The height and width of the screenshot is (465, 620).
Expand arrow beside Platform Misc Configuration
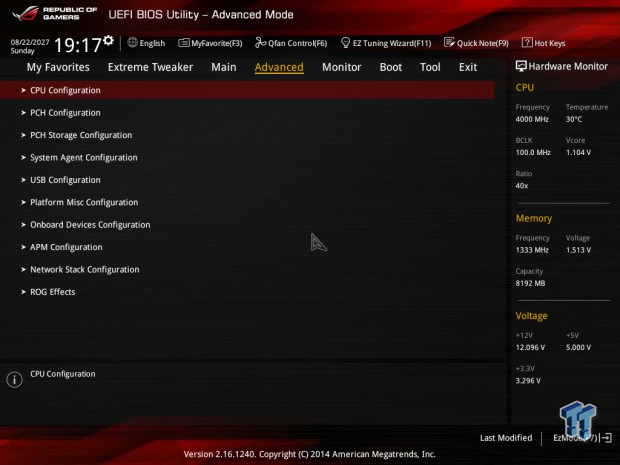(23, 202)
